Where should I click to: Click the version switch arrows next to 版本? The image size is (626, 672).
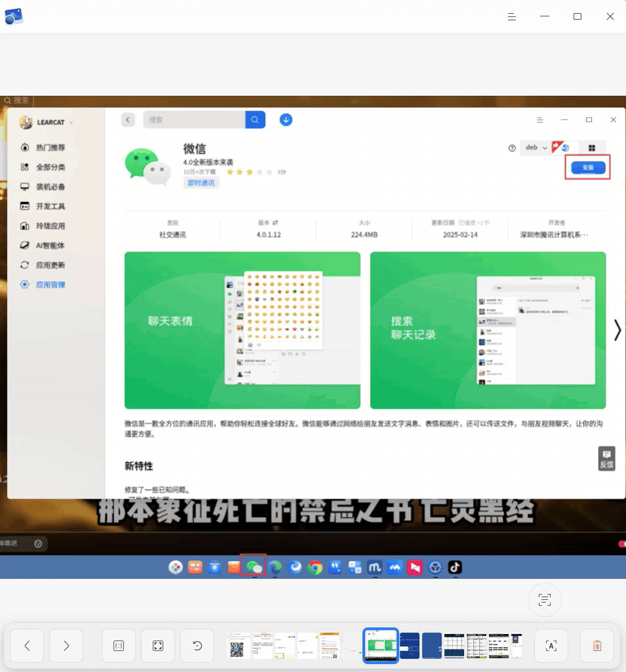pyautogui.click(x=275, y=222)
